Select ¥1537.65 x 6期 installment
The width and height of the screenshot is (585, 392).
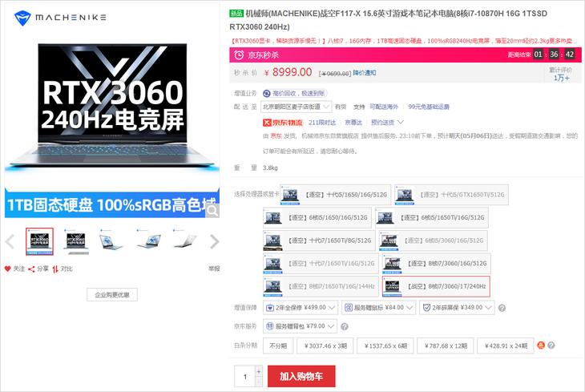tap(385, 346)
